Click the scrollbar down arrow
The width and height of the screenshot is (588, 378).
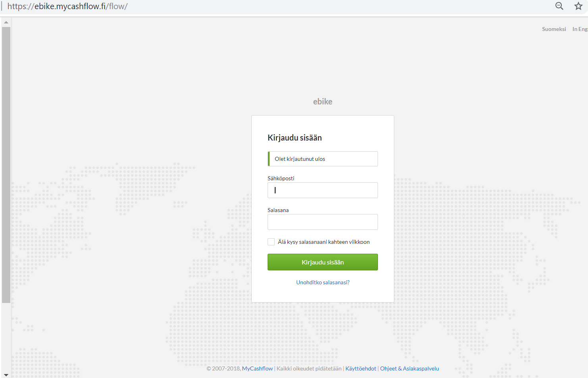pos(6,374)
